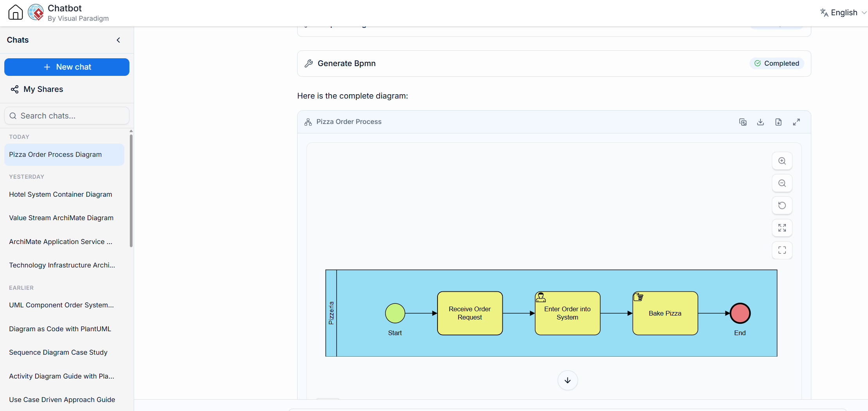Screen dimensions: 868x411
Task: Click the export file icon in diagram header
Action: (x=778, y=122)
